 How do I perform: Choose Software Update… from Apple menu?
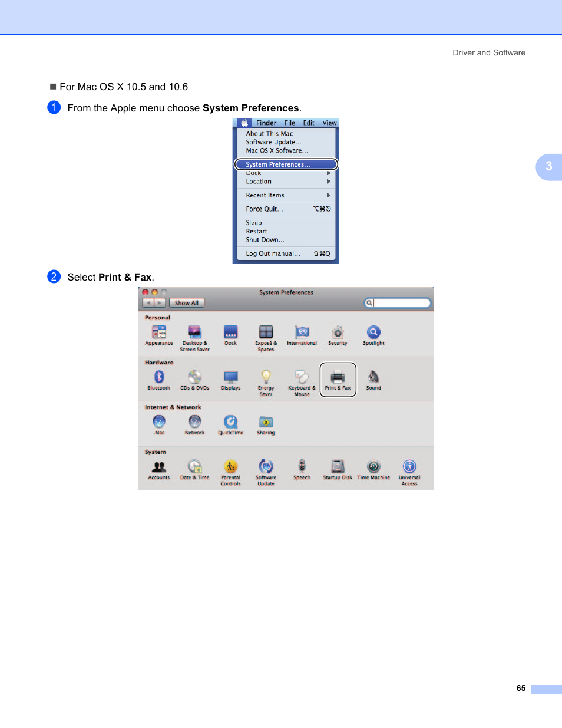[286, 142]
